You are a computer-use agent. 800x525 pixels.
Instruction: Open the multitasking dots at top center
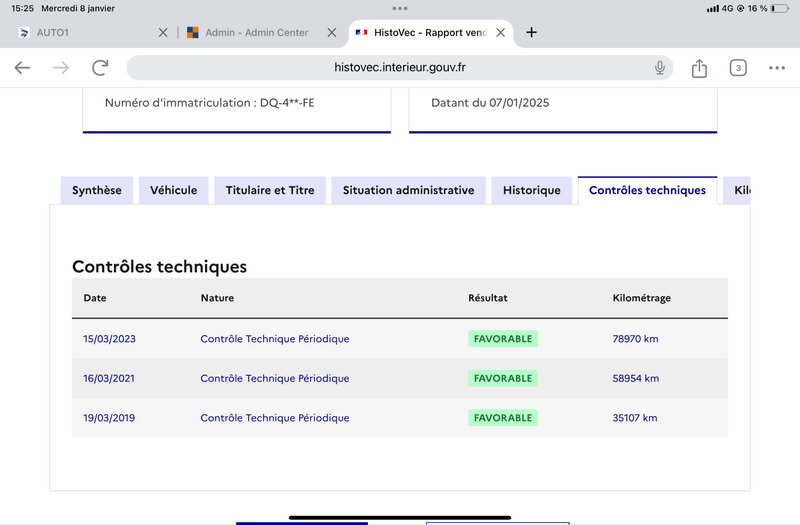coord(400,8)
